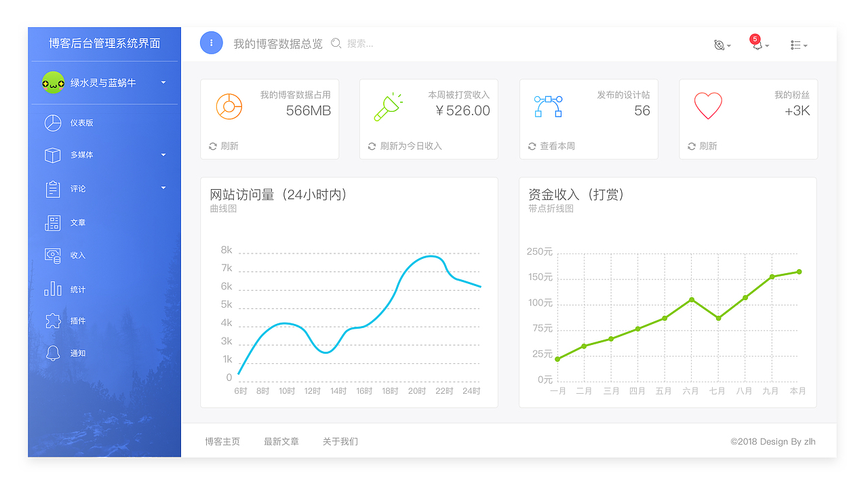This screenshot has height=488, width=868.
Task: Open the 多媒体 multimedia section icon
Action: (52, 155)
